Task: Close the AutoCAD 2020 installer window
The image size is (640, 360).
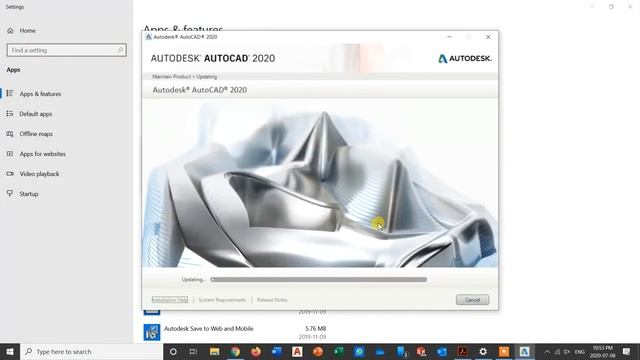Action: coord(488,37)
